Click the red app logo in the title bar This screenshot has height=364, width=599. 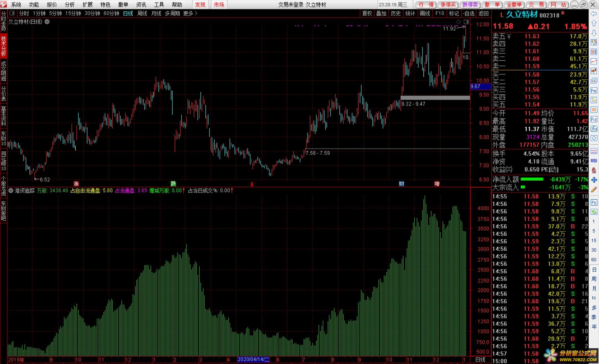click(x=3, y=4)
